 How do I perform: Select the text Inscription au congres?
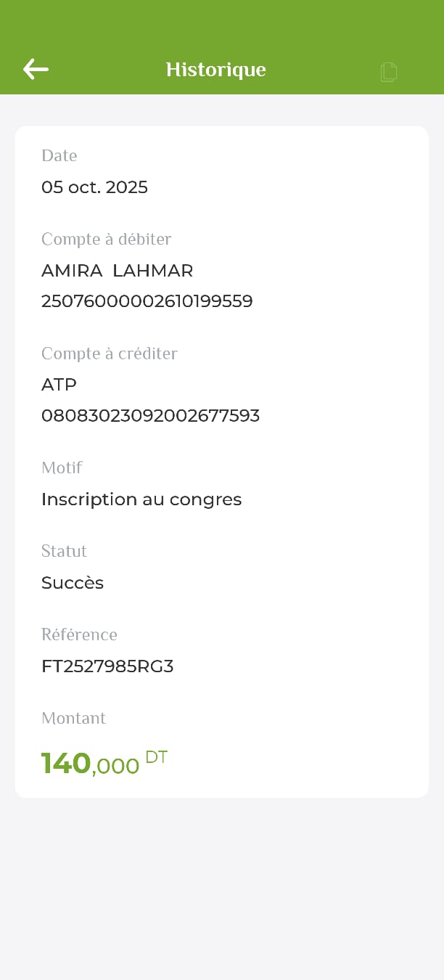click(x=141, y=499)
